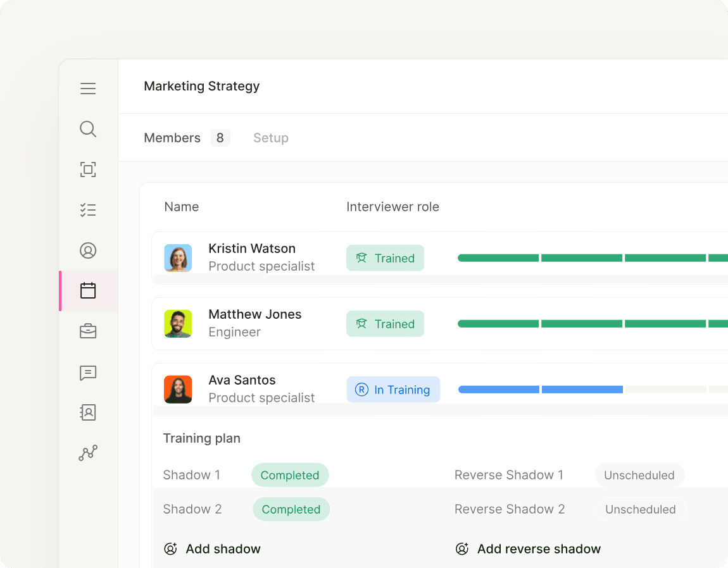Click Kristin Watson's Trained badge
The image size is (728, 568).
[x=385, y=258]
